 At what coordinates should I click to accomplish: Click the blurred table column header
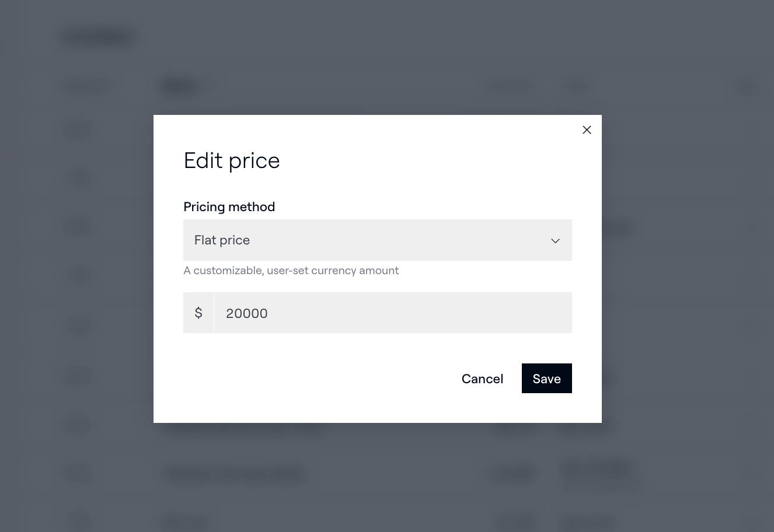coord(180,87)
